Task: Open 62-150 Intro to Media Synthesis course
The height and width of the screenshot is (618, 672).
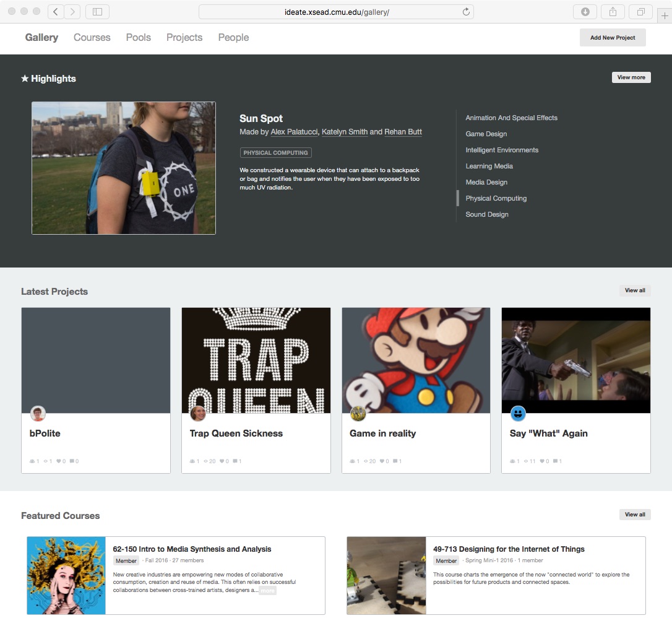Action: click(192, 549)
